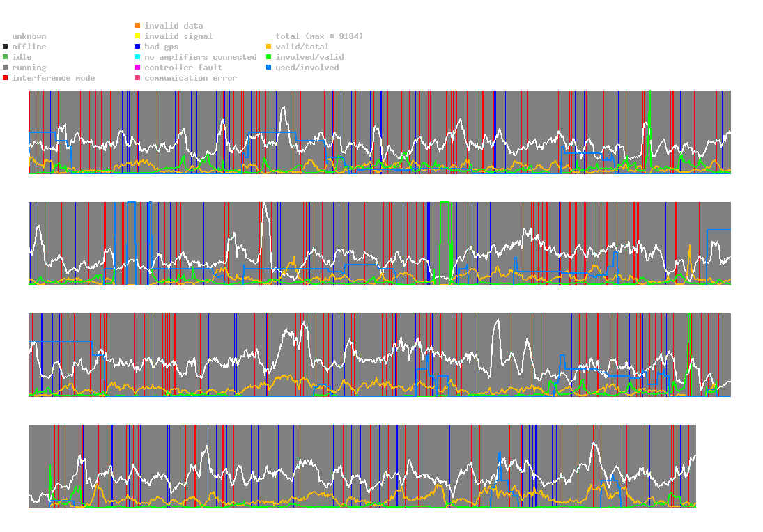Click the blue used/involved line swatch
This screenshot has height=532, width=763.
point(269,68)
